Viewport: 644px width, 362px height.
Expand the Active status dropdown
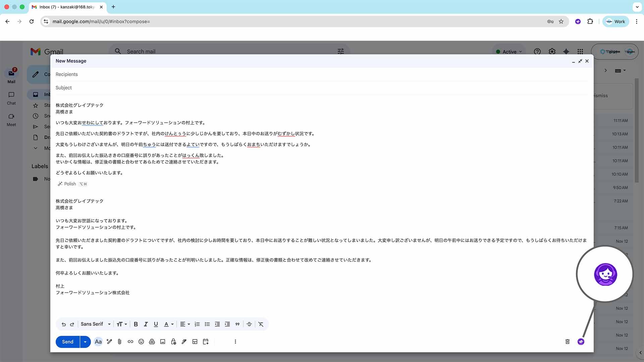point(509,52)
